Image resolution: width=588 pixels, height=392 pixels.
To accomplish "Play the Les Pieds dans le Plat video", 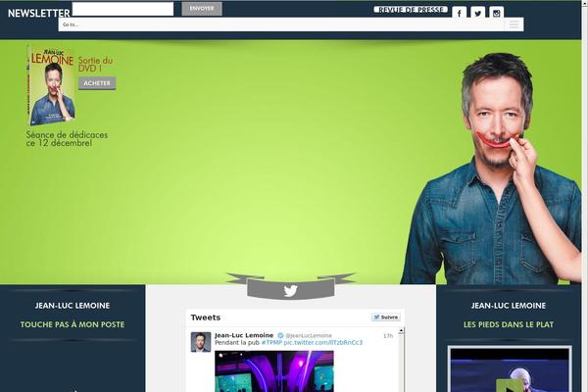I will coord(509,385).
